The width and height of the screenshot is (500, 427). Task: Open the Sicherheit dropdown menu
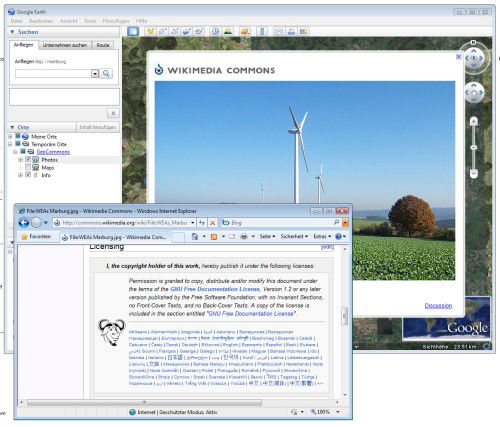(294, 236)
